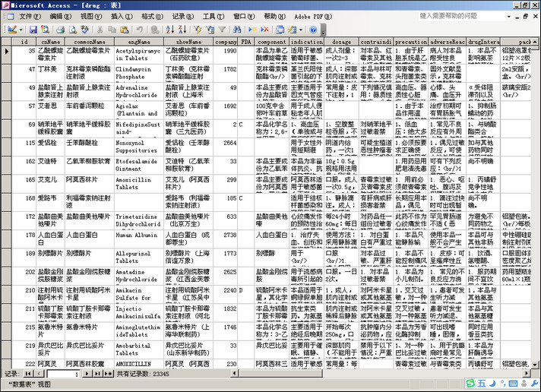
Task: Click the horizontal scrollbar thumb
Action: tap(281, 374)
